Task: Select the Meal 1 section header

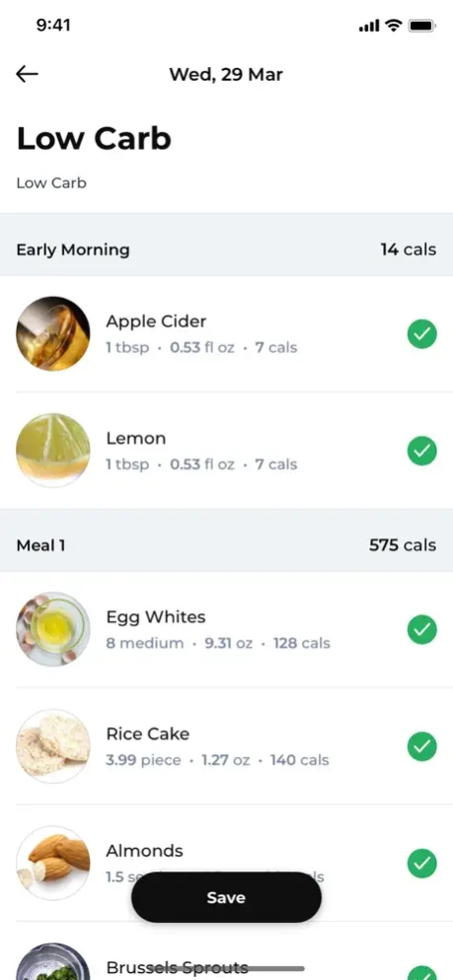Action: [x=227, y=545]
